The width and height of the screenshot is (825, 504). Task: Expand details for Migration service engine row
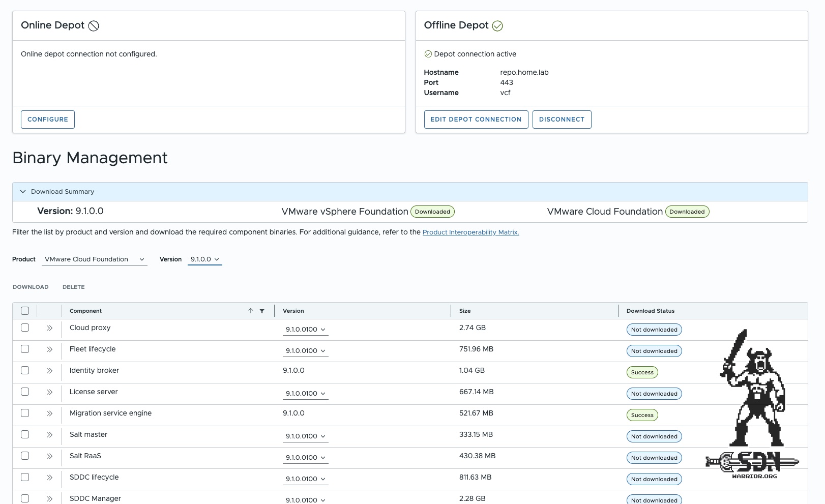click(49, 413)
